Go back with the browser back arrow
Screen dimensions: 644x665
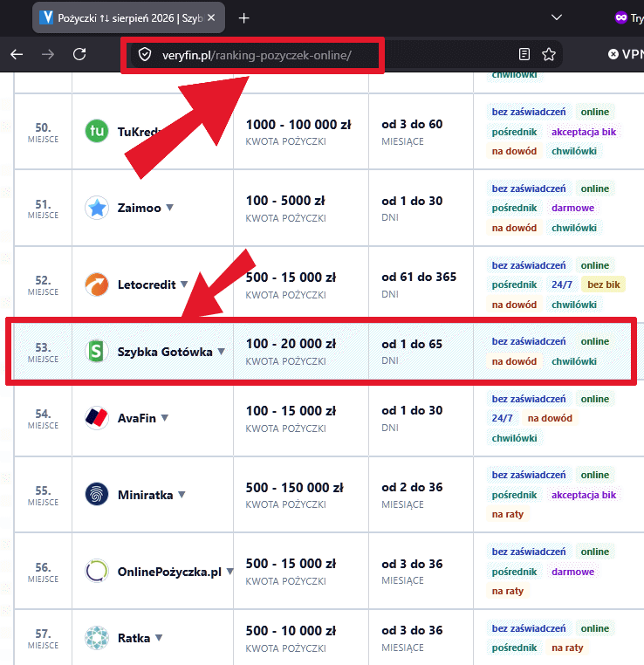17,54
